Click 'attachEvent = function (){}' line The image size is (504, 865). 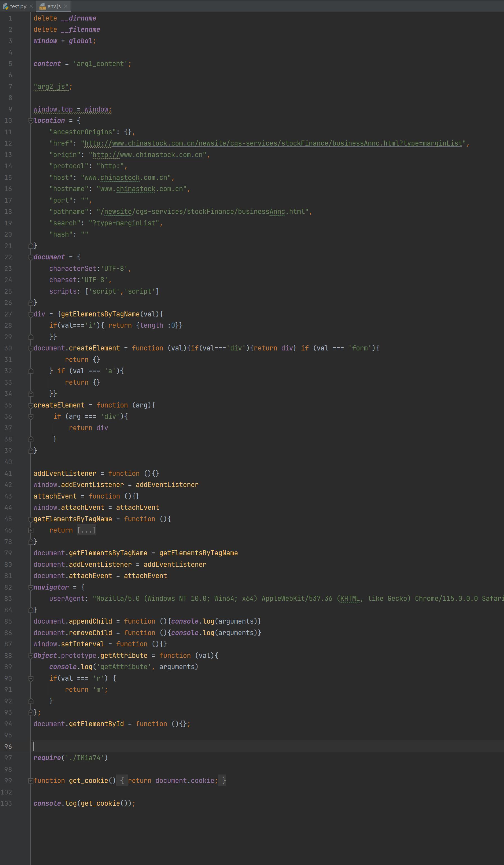pyautogui.click(x=87, y=496)
